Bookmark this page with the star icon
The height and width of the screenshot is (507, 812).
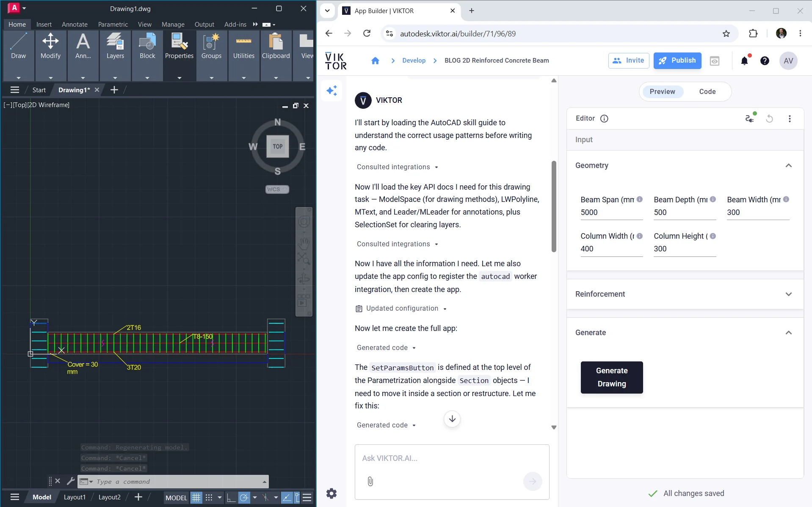(x=726, y=34)
